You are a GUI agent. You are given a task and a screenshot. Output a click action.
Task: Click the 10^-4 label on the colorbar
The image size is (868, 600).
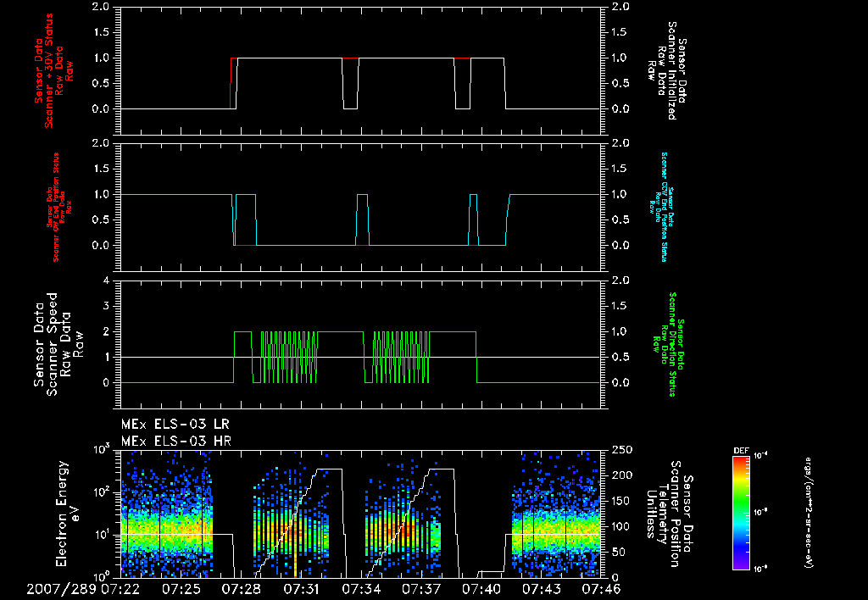761,456
